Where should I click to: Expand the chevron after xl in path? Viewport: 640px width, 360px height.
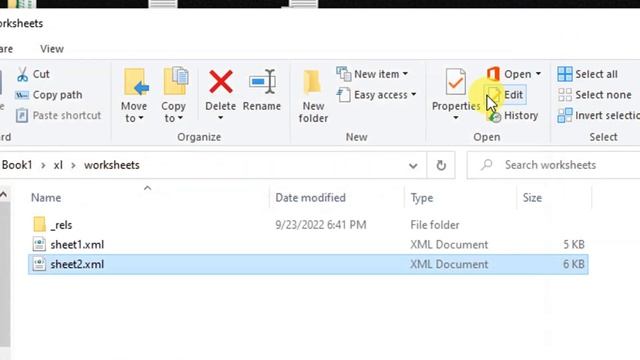click(x=73, y=165)
